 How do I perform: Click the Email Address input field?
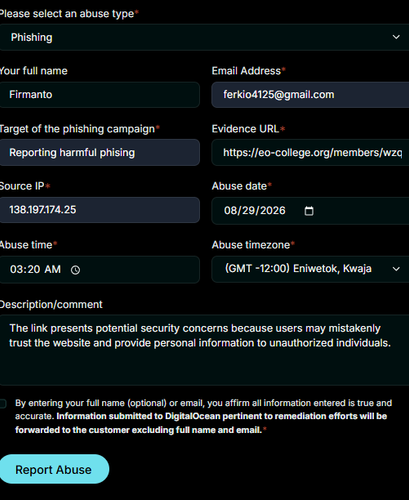pos(310,95)
